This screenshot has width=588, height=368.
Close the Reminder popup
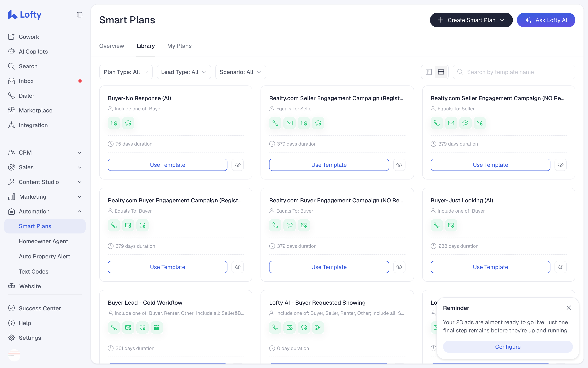569,308
